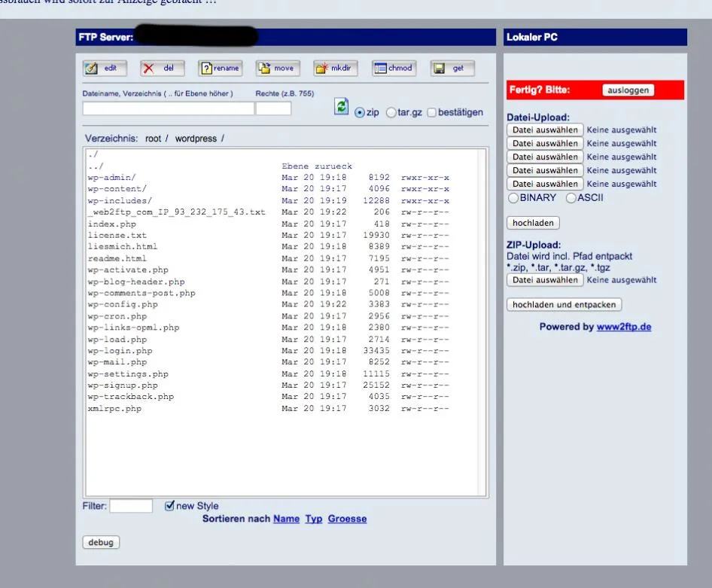This screenshot has width=712, height=588.
Task: Click the get (download) toolbar button
Action: coord(452,68)
